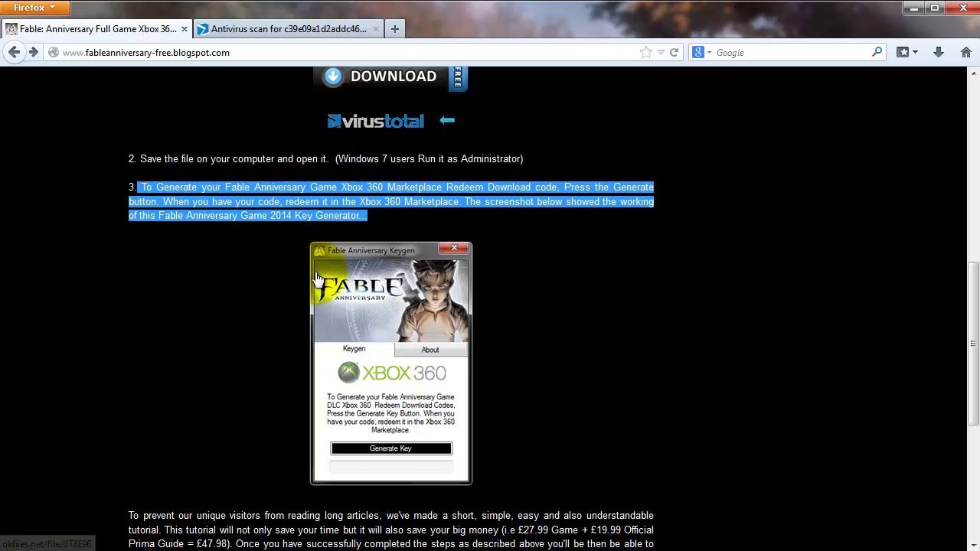Click the Fable Anniversary Keygen screenshot image
This screenshot has height=551, width=980.
391,364
